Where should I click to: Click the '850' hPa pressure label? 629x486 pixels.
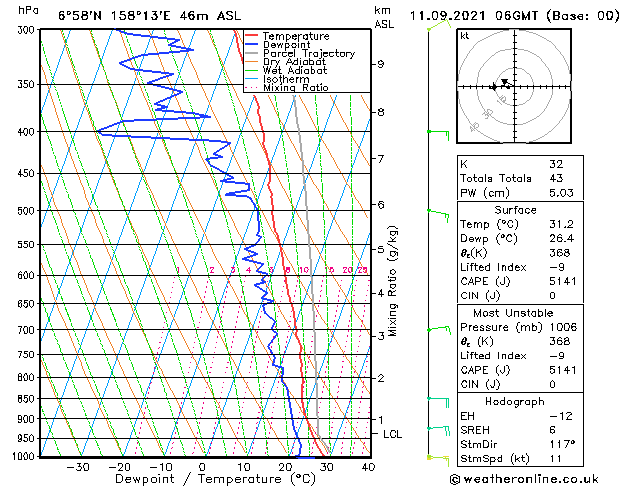pyautogui.click(x=28, y=399)
